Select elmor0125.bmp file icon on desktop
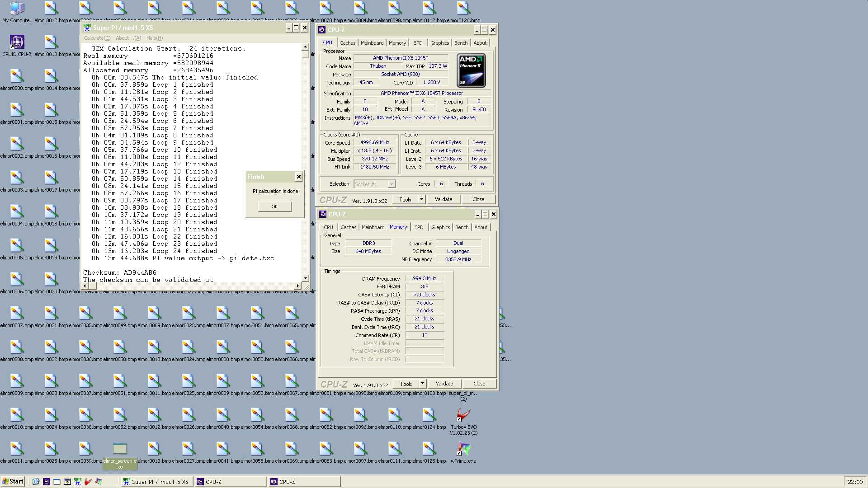This screenshot has width=868, height=488. 429,452
